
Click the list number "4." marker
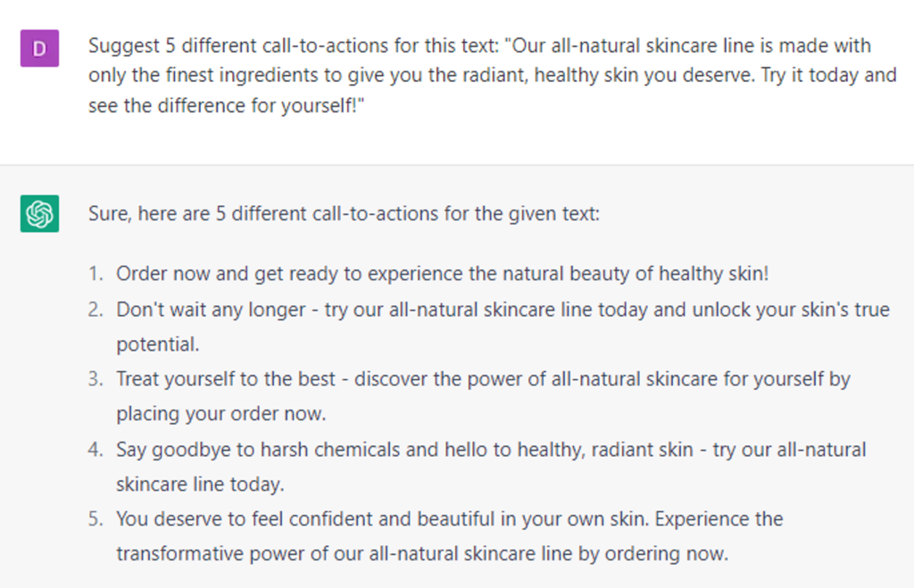pos(96,449)
